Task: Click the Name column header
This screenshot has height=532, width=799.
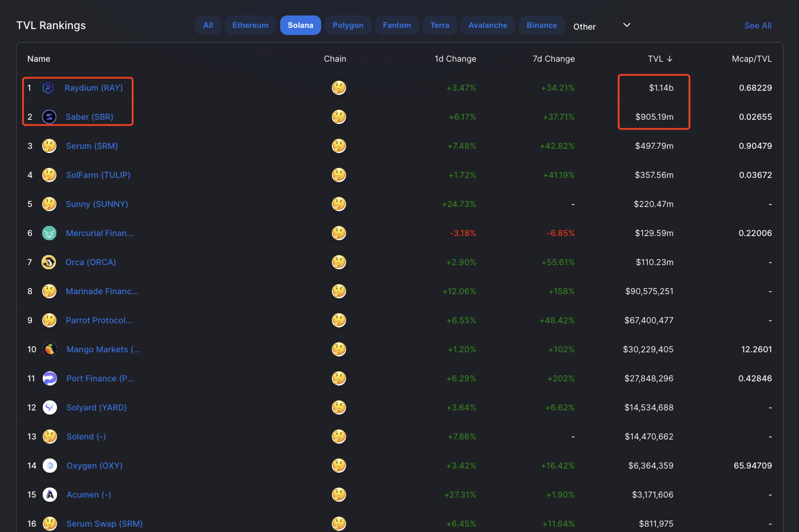Action: (39, 59)
